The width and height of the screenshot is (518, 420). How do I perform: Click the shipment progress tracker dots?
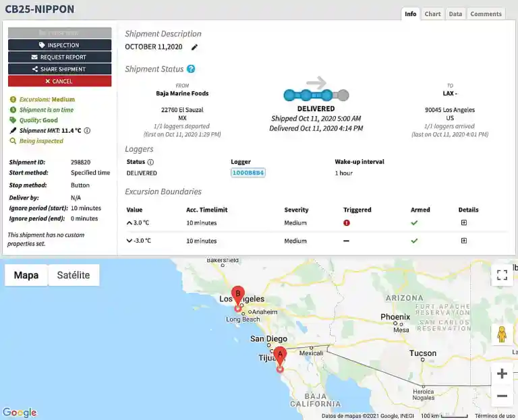pyautogui.click(x=316, y=95)
